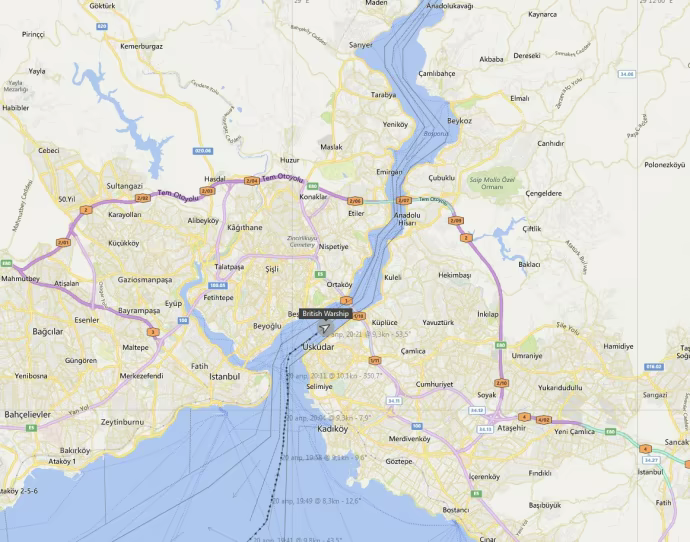Click the 2/04 highway shield on Tem Otoyolu
Image resolution: width=690 pixels, height=542 pixels.
tap(251, 181)
